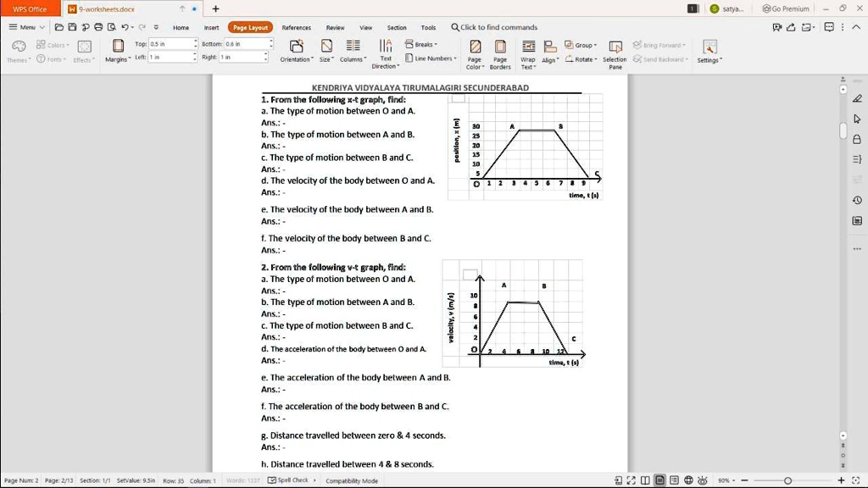The height and width of the screenshot is (488, 868).
Task: Click the lock icon in right sidebar
Action: coord(857,139)
